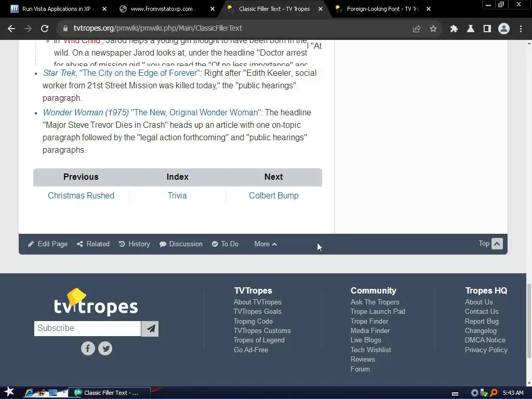Viewport: 532px width, 399px height.
Task: Open History in the page toolbar
Action: coord(135,244)
